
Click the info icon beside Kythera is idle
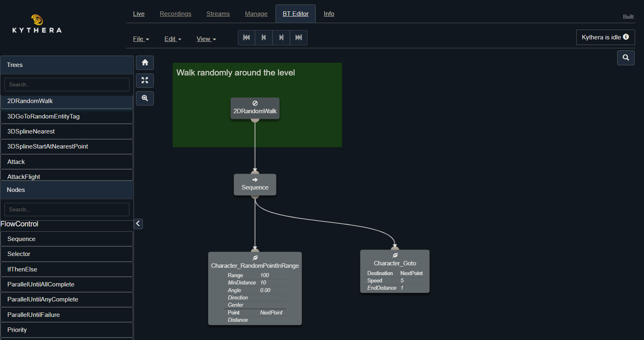626,37
